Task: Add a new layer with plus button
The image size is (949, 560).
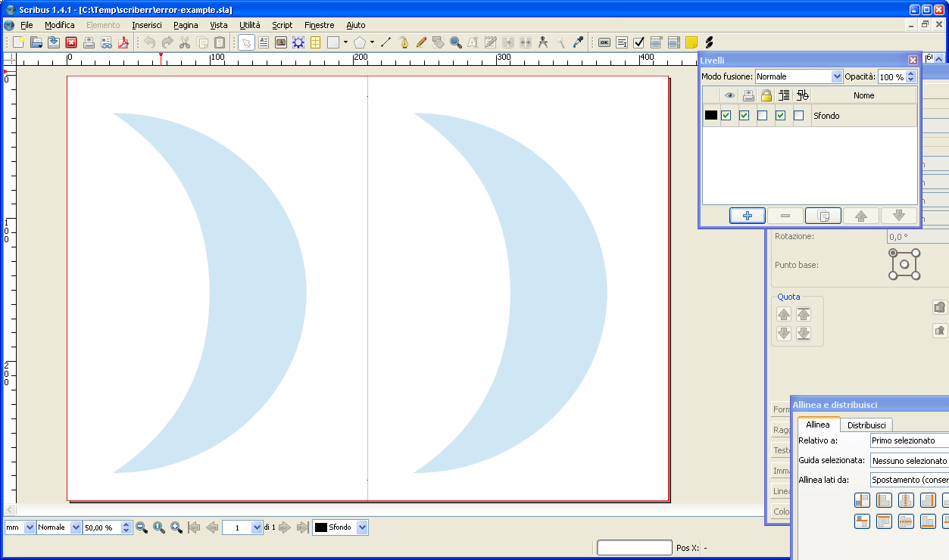Action: [748, 216]
